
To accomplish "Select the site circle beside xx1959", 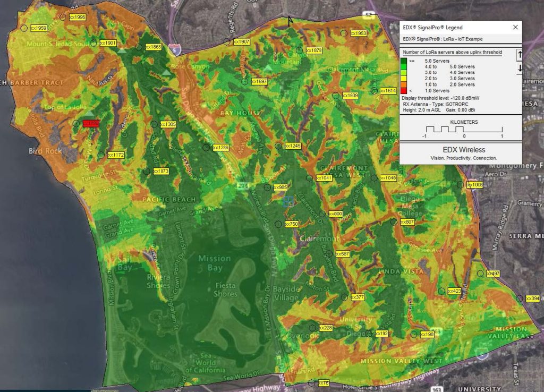I will pyautogui.click(x=24, y=28).
